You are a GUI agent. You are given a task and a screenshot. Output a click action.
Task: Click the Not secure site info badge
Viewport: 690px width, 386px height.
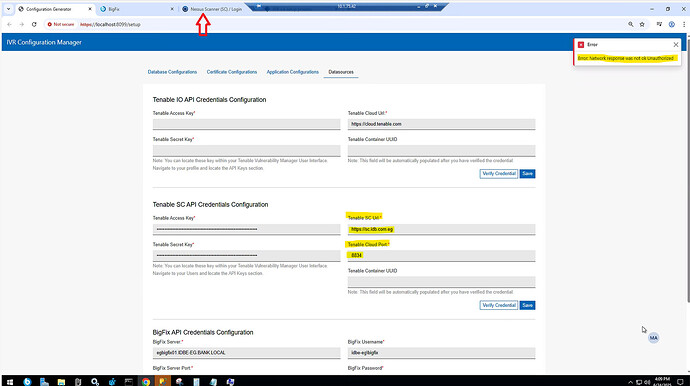61,25
